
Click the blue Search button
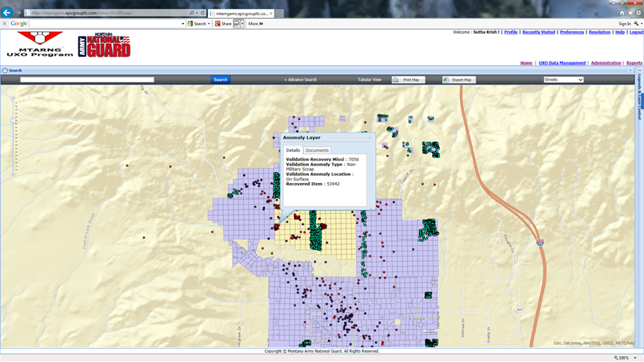(221, 80)
